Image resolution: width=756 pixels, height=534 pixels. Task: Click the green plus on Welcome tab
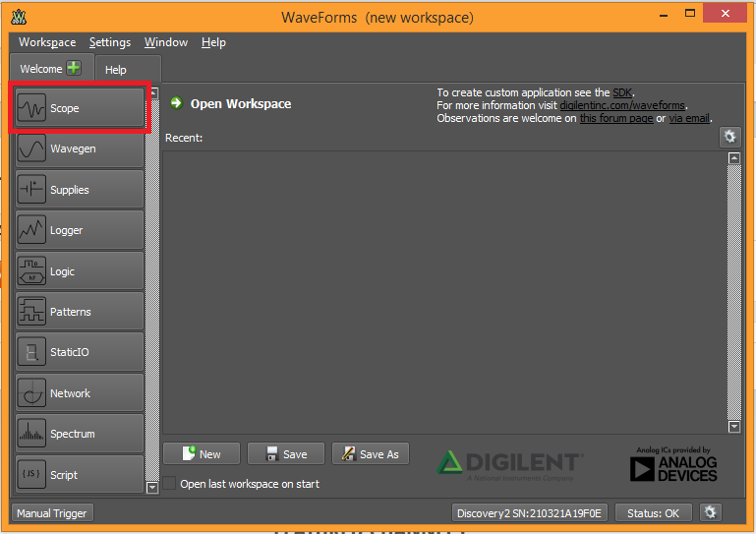click(74, 68)
